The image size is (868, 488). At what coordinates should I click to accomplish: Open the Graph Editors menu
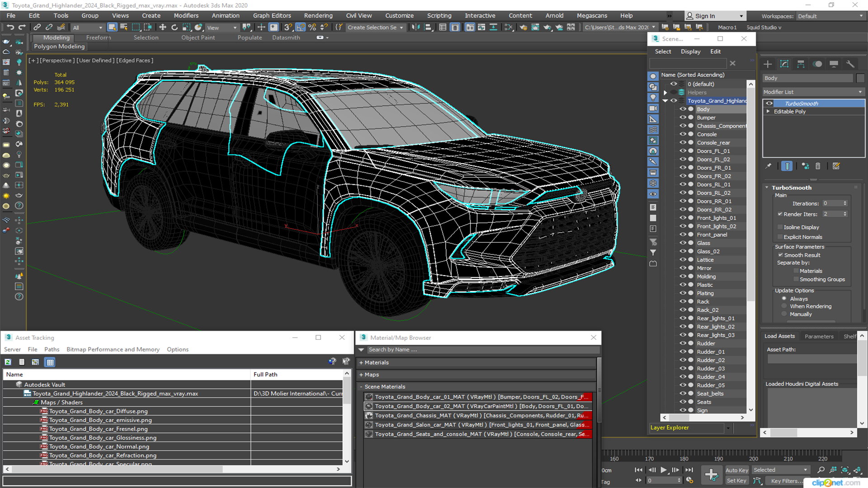[x=272, y=15]
